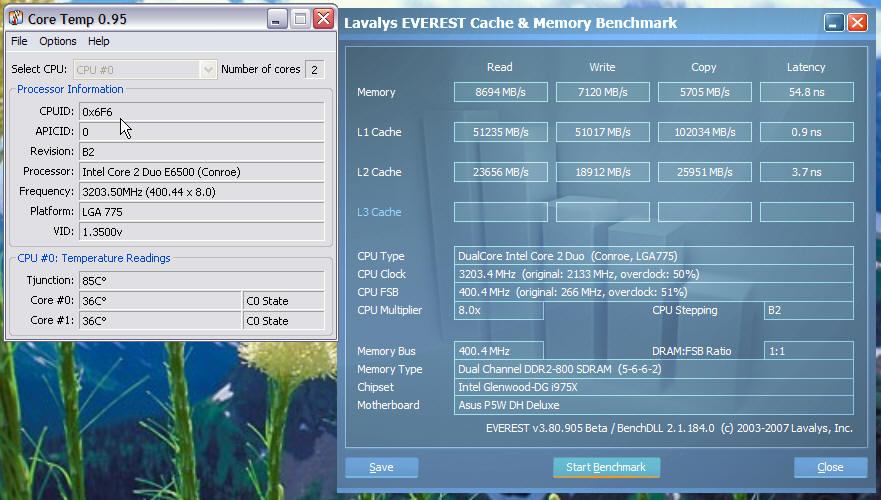Click the L1 Cache Copy value 102034 MB/s

(705, 132)
